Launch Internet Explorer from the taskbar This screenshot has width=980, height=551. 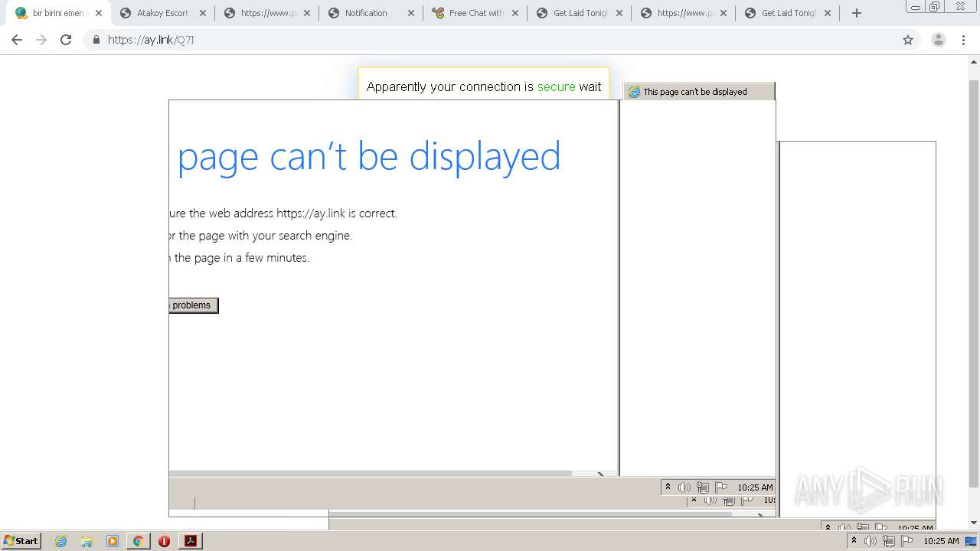pyautogui.click(x=60, y=541)
